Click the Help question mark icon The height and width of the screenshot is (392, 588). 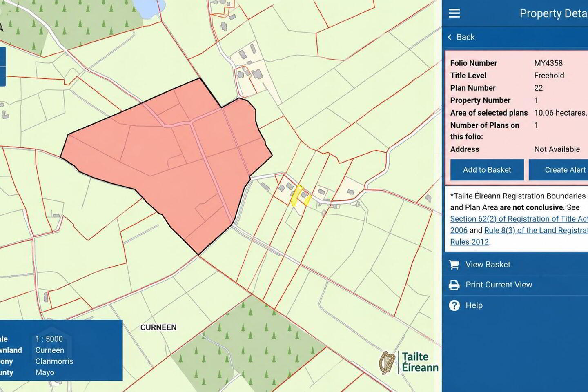click(x=454, y=305)
